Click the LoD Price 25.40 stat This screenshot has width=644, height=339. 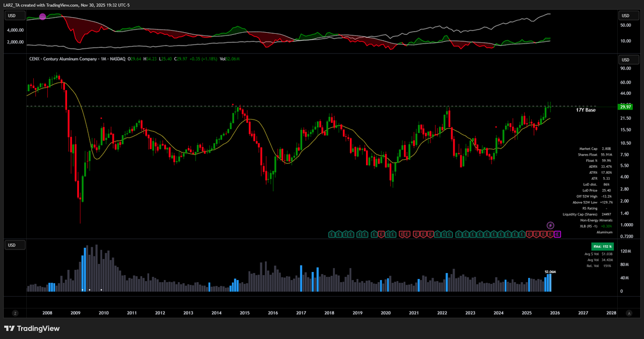click(x=597, y=190)
